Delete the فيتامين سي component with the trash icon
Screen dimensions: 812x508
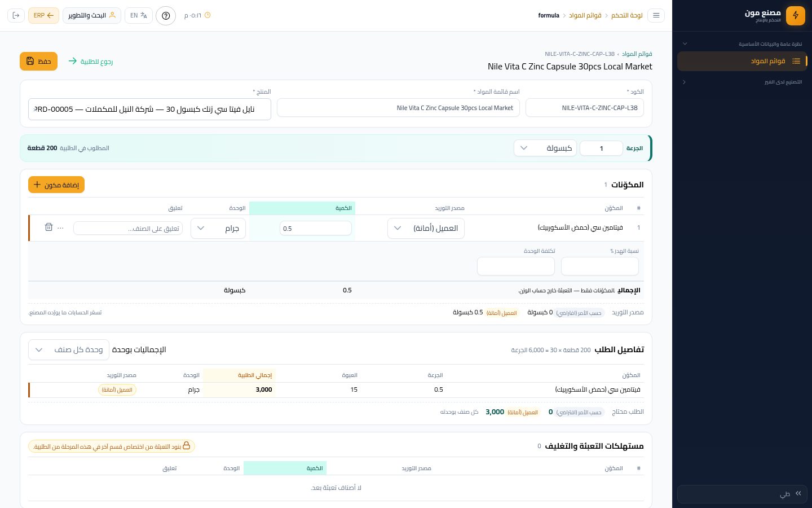point(48,227)
